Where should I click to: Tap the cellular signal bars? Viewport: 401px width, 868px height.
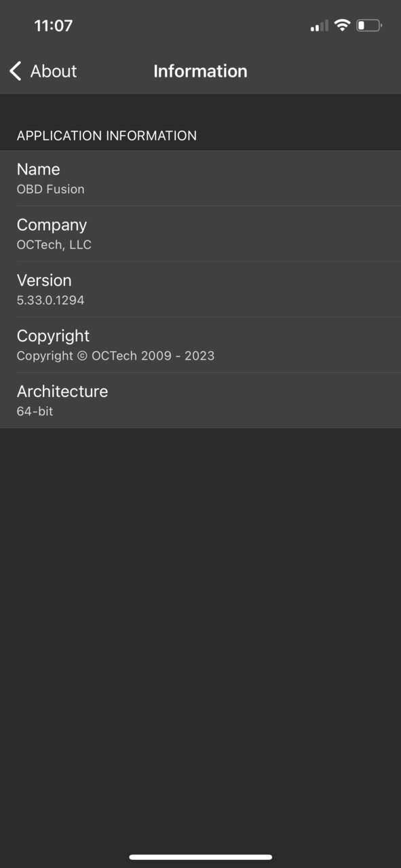pyautogui.click(x=320, y=26)
